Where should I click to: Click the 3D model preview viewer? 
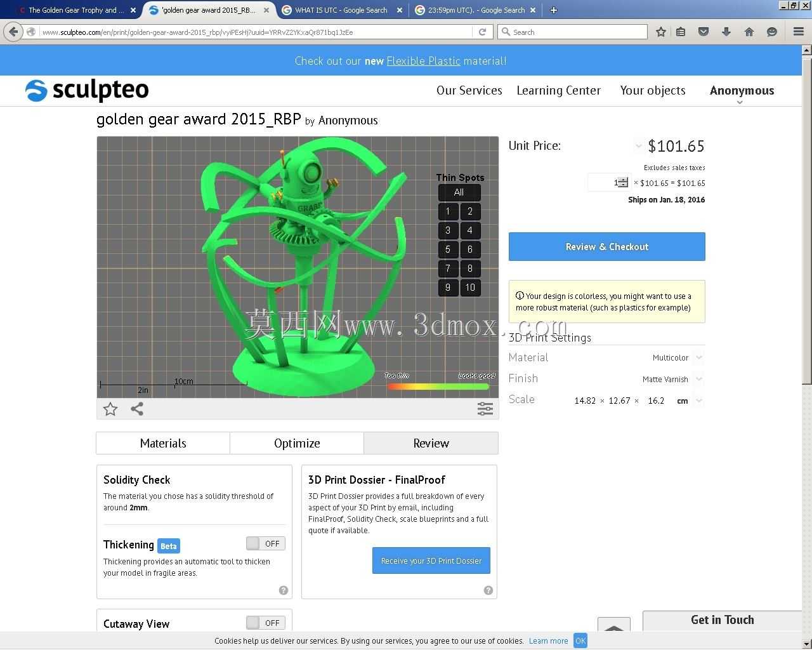[298, 267]
